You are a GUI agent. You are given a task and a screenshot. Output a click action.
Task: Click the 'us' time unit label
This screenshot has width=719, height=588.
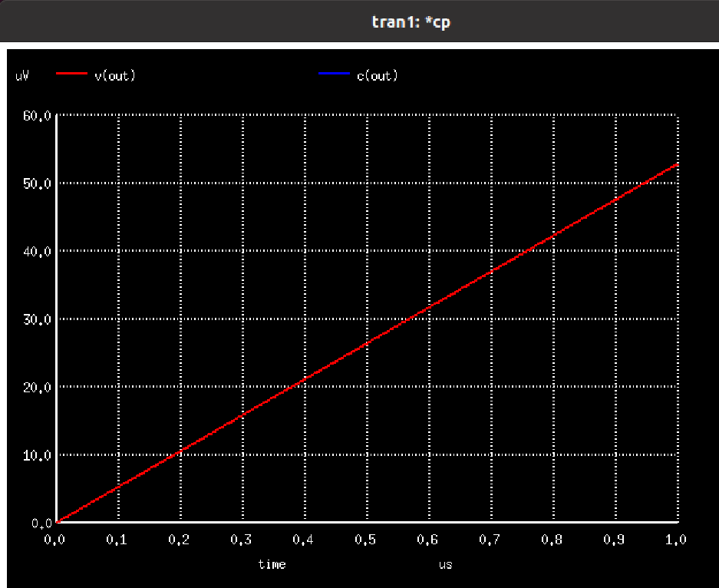[446, 565]
